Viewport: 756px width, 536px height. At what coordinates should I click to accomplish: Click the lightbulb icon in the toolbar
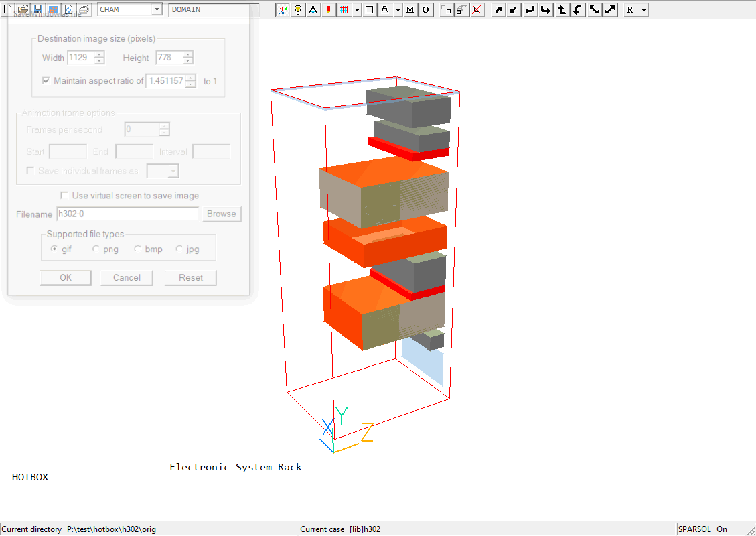298,10
